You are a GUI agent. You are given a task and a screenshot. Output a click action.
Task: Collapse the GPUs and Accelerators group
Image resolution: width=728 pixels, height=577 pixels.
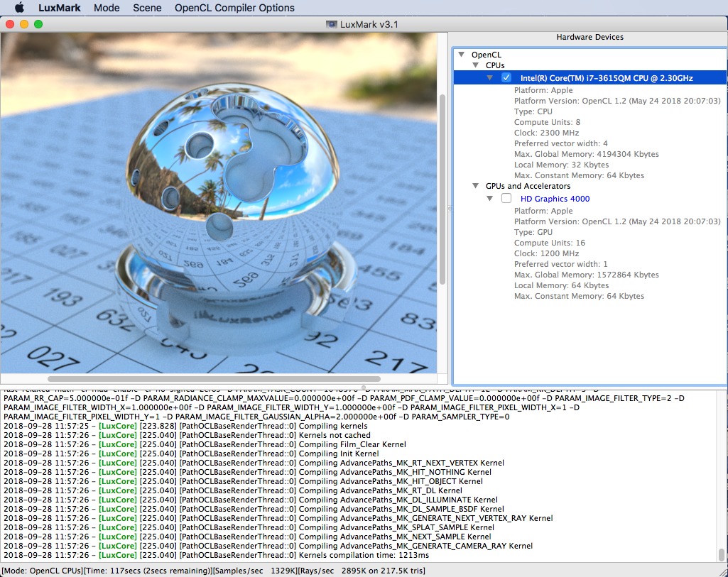pos(475,185)
